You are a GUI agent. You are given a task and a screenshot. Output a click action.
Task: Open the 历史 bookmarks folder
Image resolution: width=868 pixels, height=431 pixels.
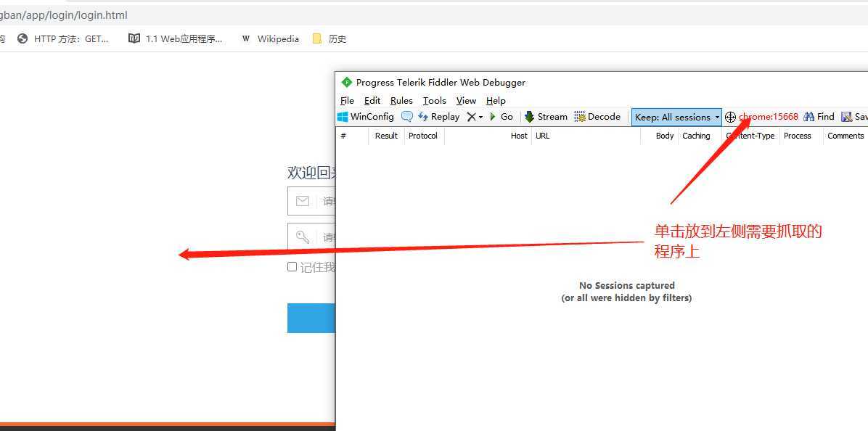329,38
